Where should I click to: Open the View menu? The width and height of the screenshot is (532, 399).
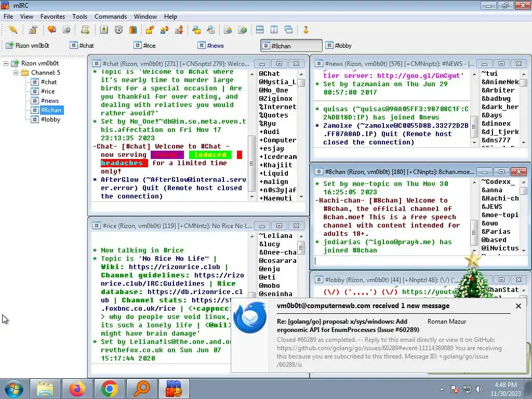pyautogui.click(x=26, y=16)
